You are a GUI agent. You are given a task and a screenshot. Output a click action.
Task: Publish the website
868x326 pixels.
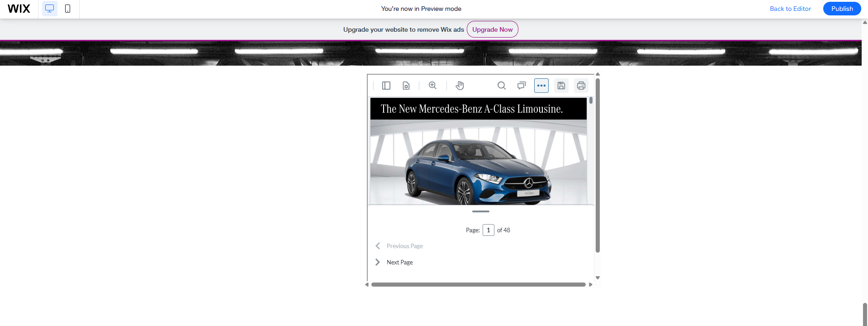pos(842,9)
